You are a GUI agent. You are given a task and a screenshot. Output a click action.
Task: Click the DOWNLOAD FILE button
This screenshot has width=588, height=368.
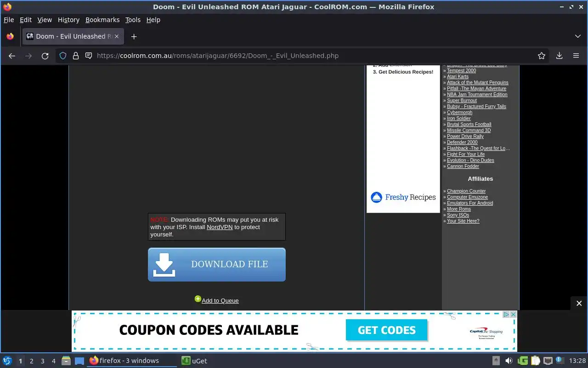click(x=217, y=264)
